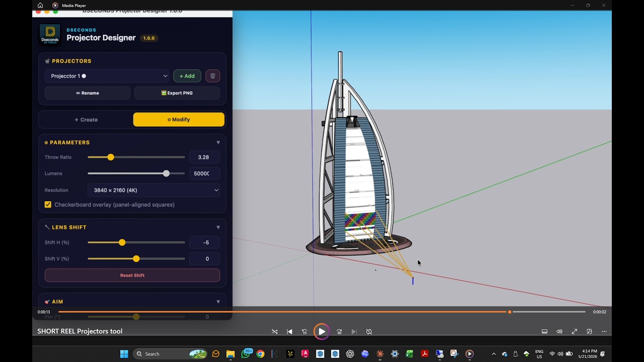This screenshot has width=644, height=362.
Task: Show hidden system tray icons
Action: [x=494, y=354]
